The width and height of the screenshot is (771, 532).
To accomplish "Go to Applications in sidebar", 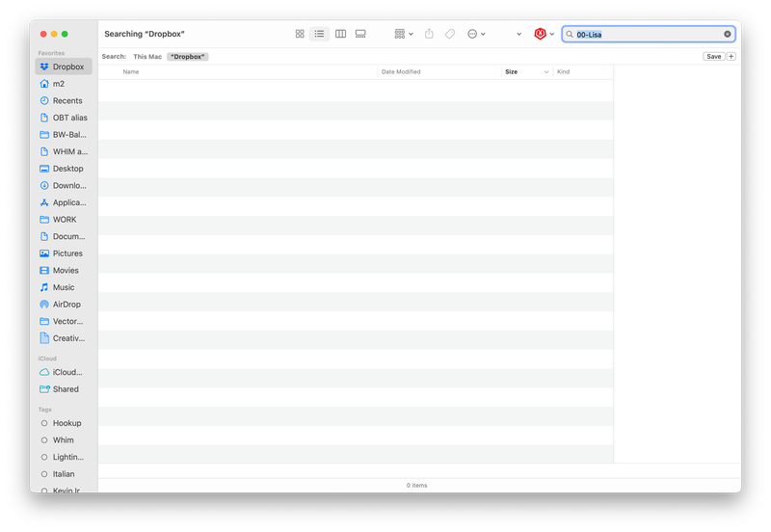I will [64, 202].
